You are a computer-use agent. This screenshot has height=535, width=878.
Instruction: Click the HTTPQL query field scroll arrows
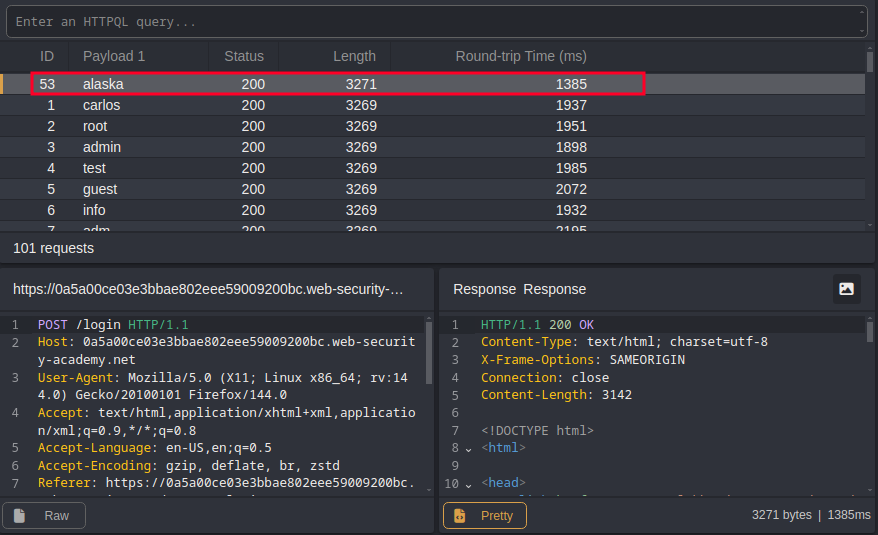(x=861, y=21)
